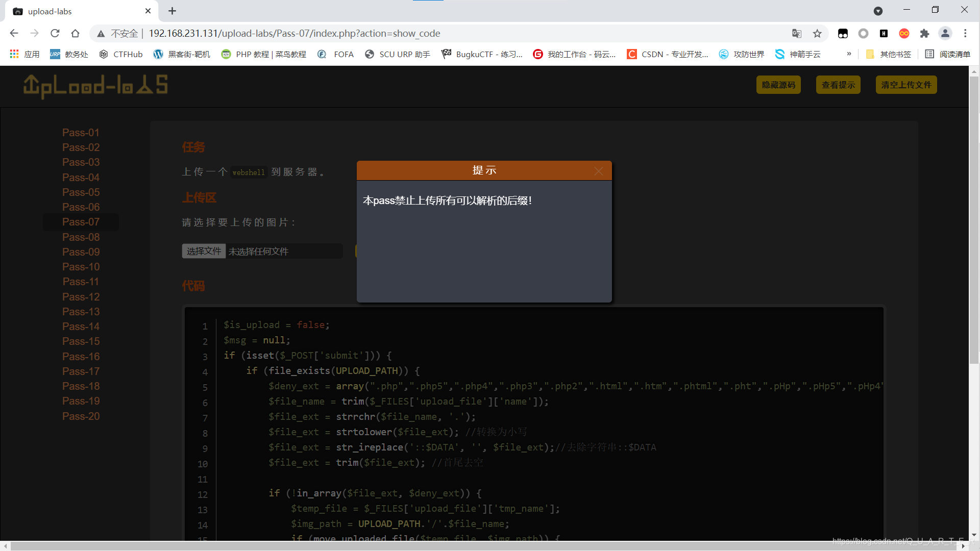Go back to the previous page
The width and height of the screenshot is (980, 551).
(14, 33)
